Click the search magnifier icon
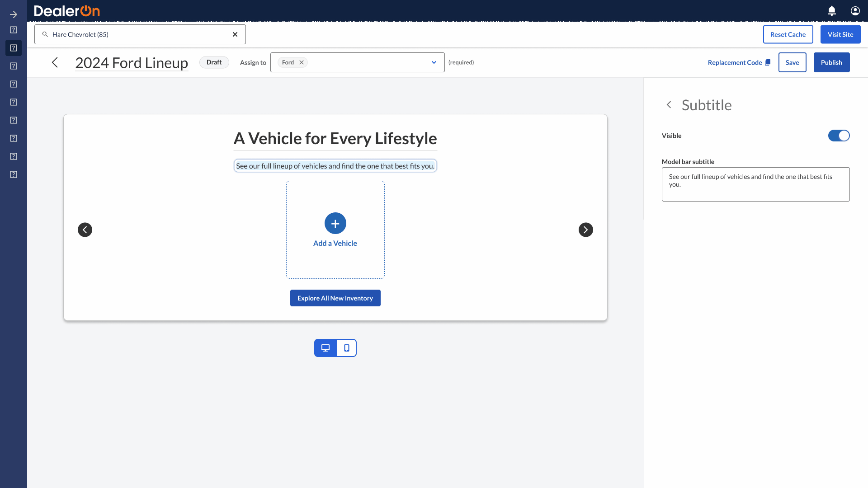The width and height of the screenshot is (868, 488). pos(45,34)
